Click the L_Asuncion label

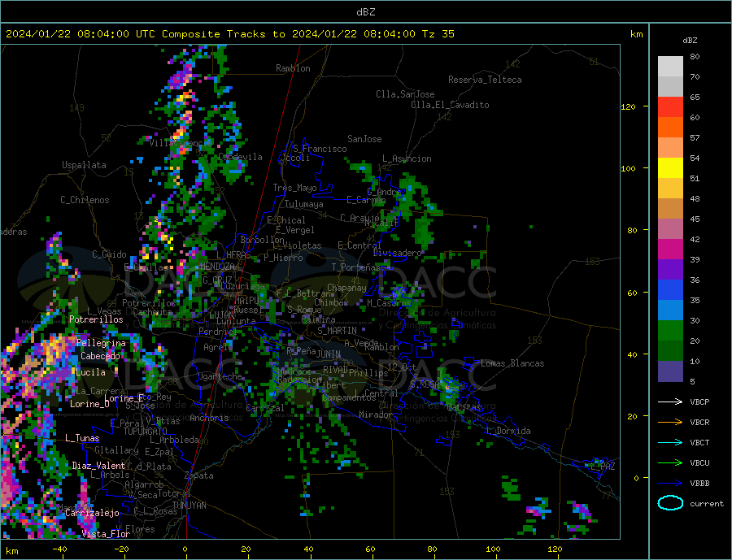pos(407,158)
